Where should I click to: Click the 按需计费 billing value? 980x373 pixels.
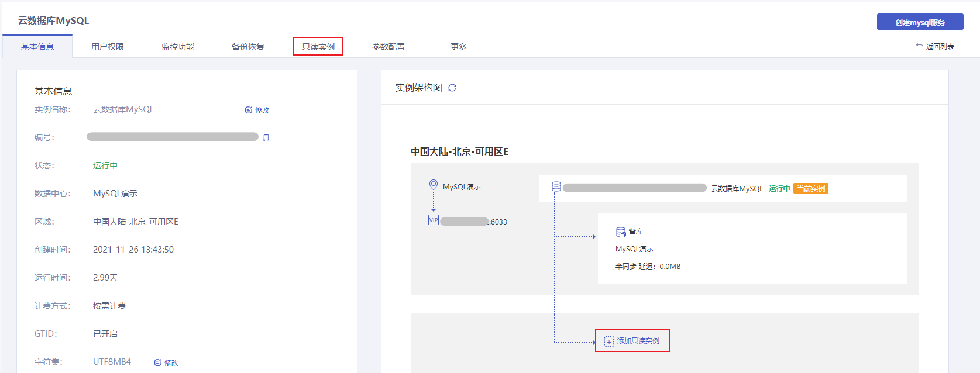pos(109,306)
